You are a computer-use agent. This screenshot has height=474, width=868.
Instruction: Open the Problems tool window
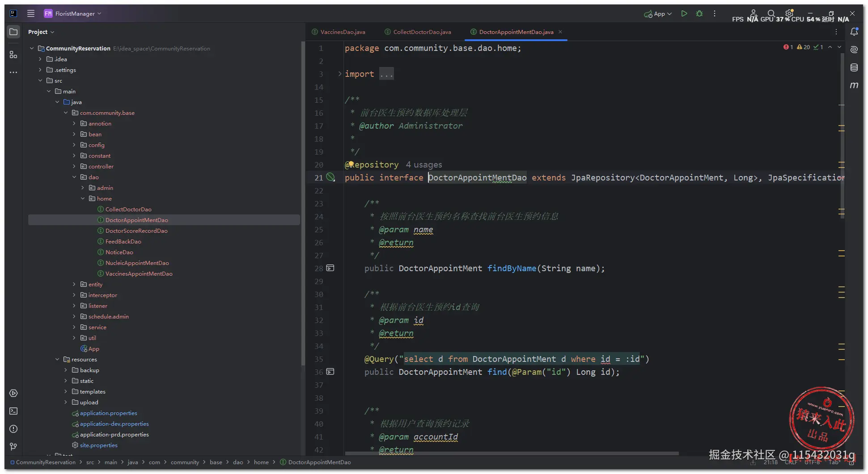(x=13, y=429)
